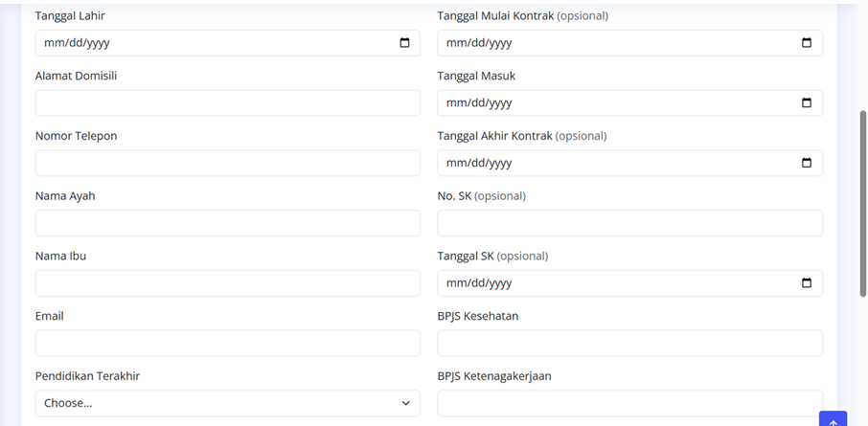The height and width of the screenshot is (426, 868).
Task: Click the 'Alamat Domisili' label
Action: click(x=76, y=76)
